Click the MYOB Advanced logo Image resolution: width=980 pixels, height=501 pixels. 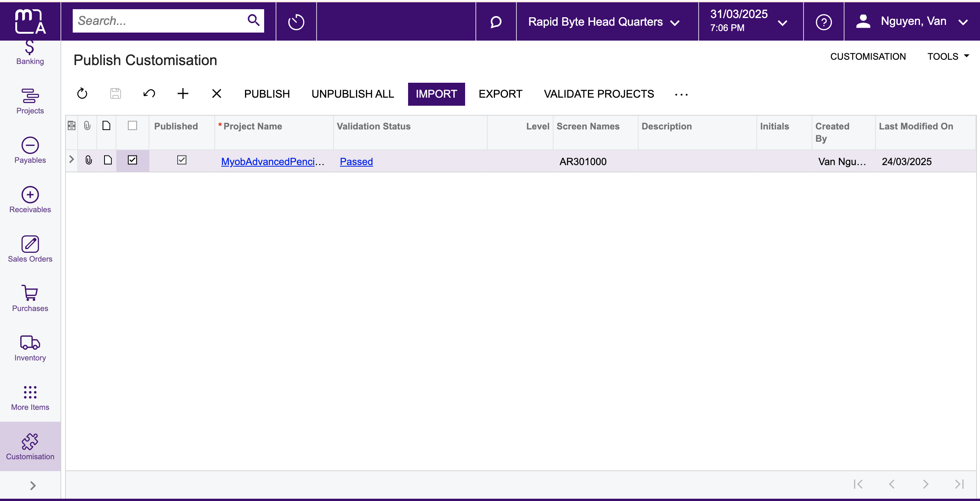pos(30,21)
